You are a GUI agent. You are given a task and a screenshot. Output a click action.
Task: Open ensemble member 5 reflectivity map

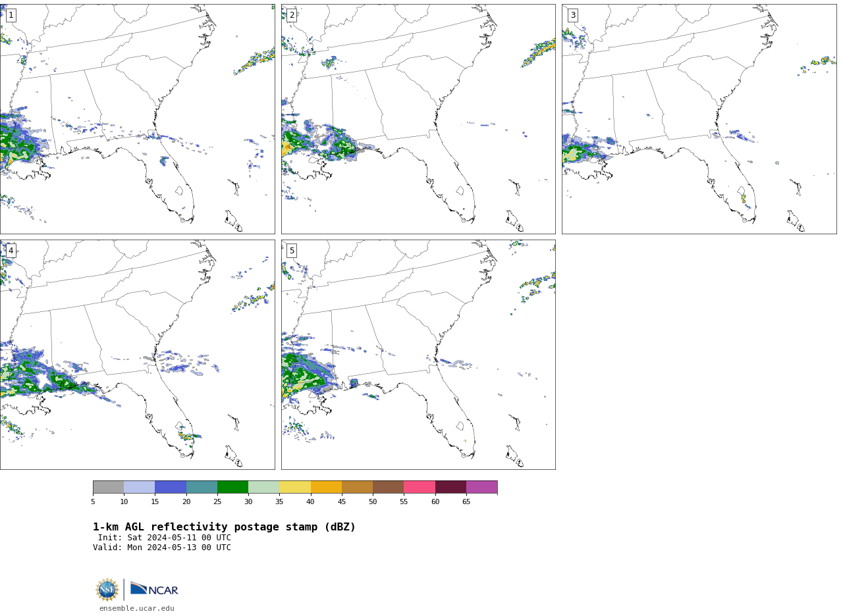418,355
